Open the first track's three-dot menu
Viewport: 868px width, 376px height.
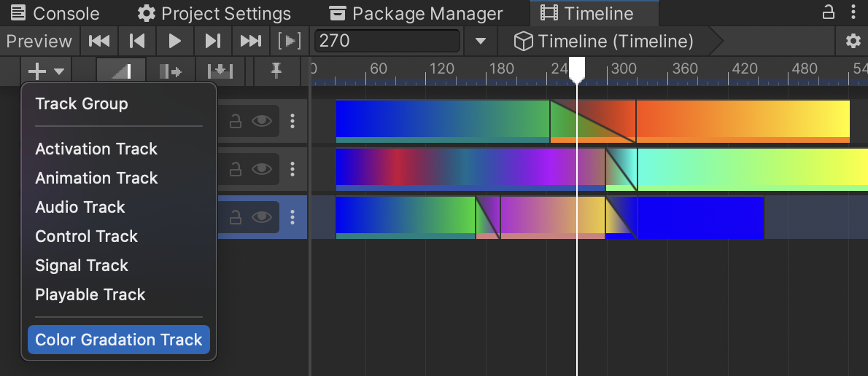[292, 121]
